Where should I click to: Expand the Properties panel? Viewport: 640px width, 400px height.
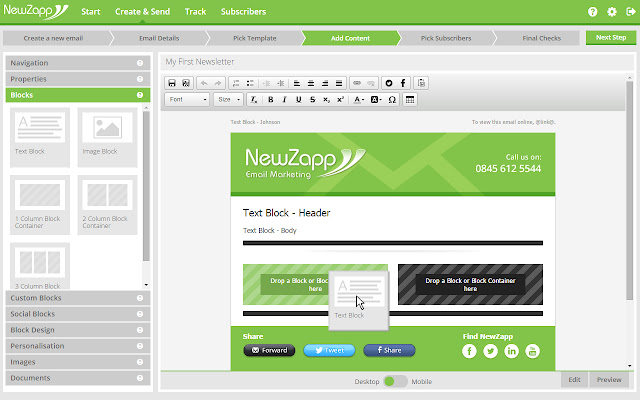click(78, 79)
